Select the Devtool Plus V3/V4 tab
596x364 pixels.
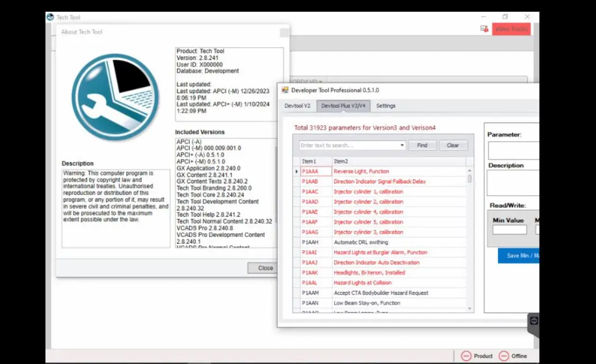(x=343, y=106)
